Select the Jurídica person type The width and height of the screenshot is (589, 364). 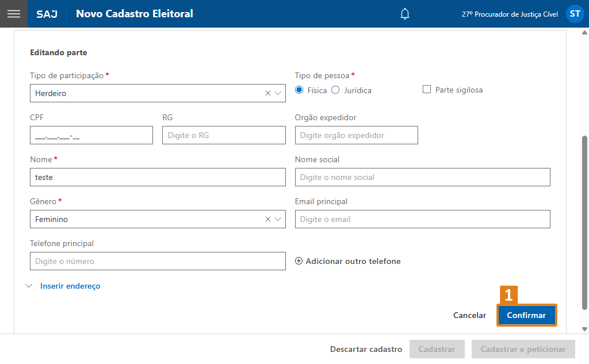[x=335, y=90]
